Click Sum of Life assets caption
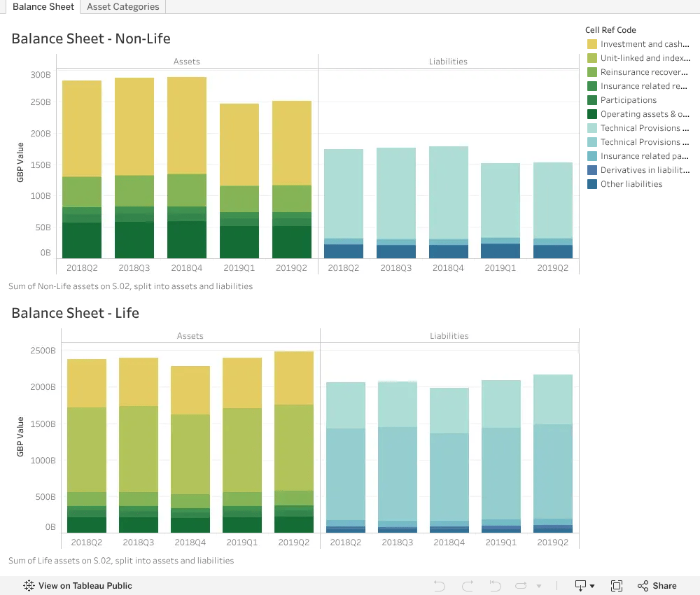The image size is (700, 595). coord(121,561)
